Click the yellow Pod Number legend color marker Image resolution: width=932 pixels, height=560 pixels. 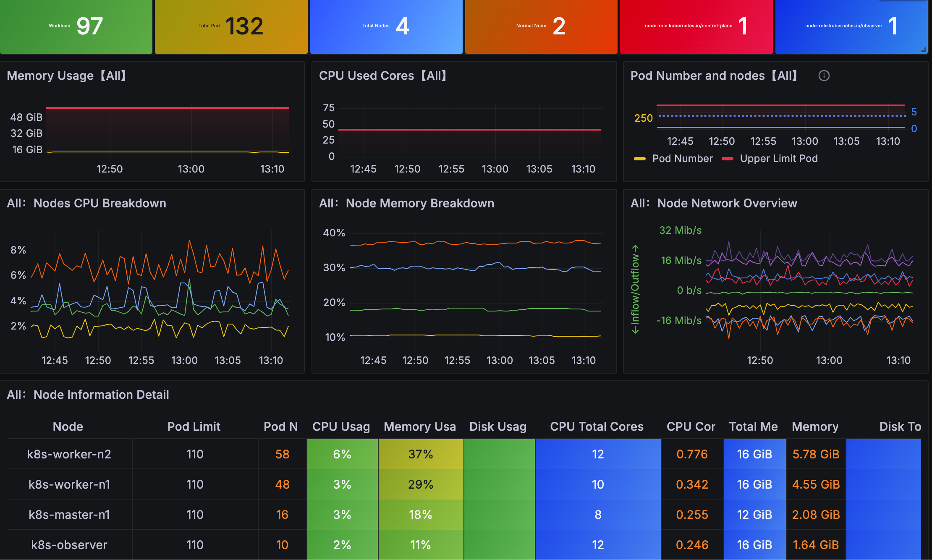(x=639, y=159)
